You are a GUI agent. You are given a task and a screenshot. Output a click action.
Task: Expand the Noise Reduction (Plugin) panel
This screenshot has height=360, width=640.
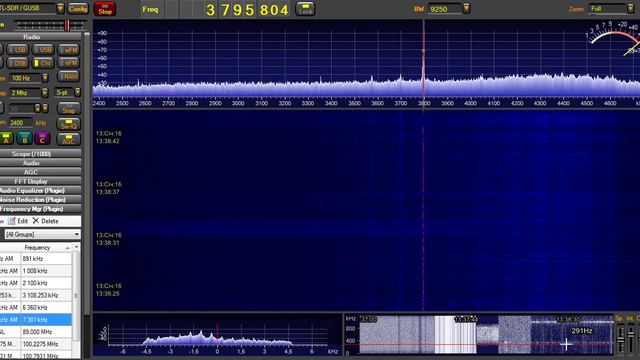pyautogui.click(x=40, y=200)
